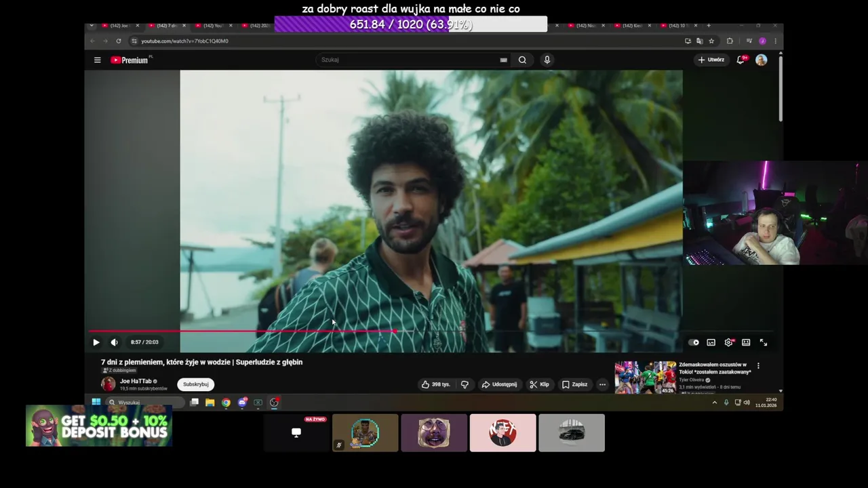Play the paused video
868x488 pixels.
point(96,342)
